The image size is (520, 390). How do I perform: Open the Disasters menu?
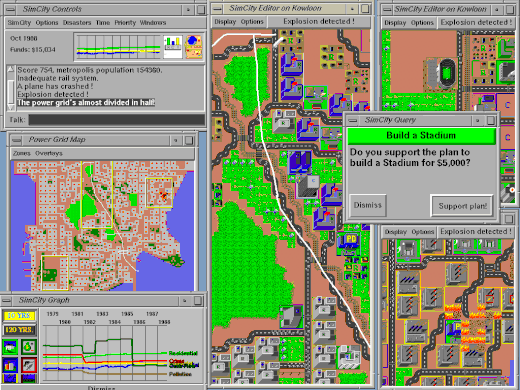77,23
